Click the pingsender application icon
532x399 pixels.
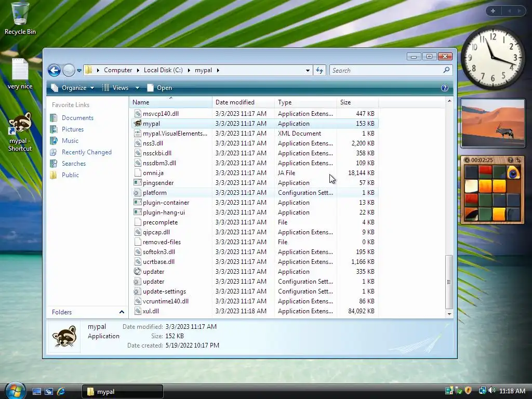point(137,182)
